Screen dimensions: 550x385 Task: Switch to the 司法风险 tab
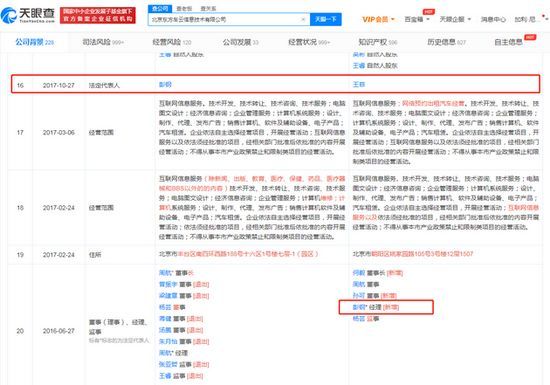(103, 42)
